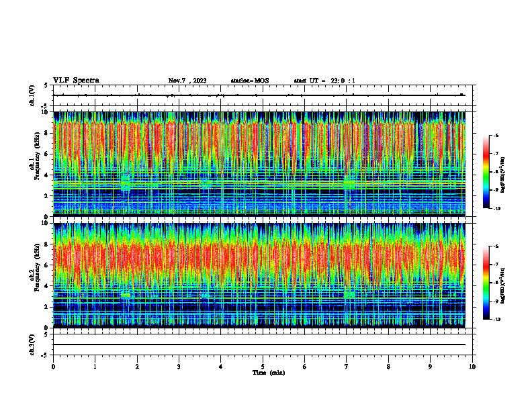Click inside the ch.1 spectrogram panel

point(259,164)
